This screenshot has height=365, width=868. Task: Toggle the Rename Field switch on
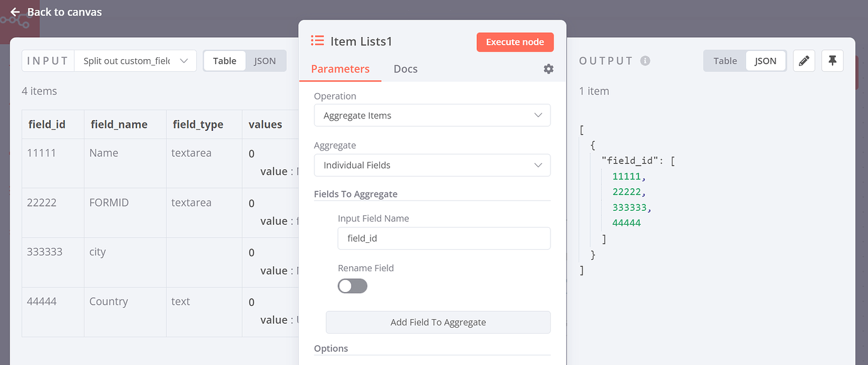click(352, 286)
